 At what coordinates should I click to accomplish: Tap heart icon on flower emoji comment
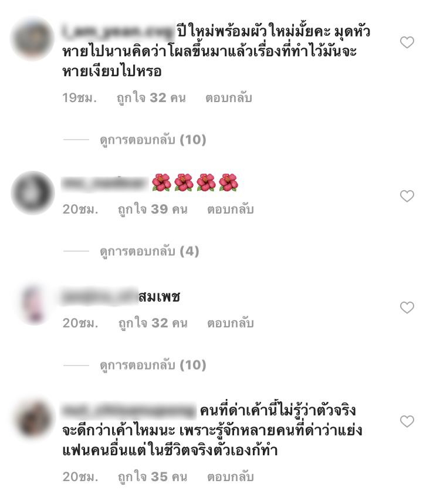(x=407, y=196)
